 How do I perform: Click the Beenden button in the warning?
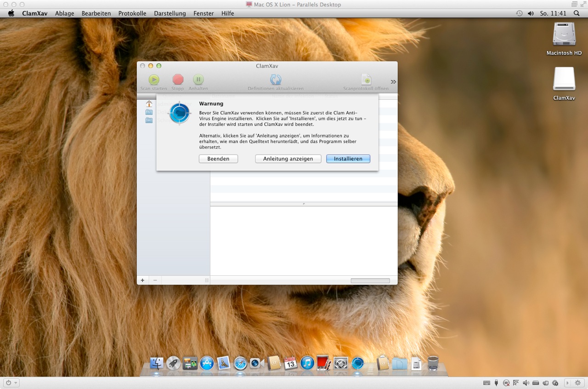pos(218,159)
